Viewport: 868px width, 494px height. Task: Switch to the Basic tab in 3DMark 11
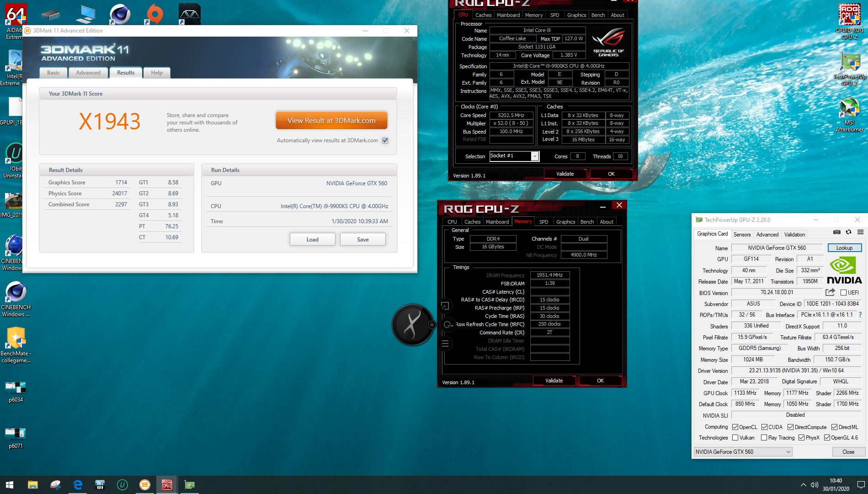pyautogui.click(x=53, y=73)
